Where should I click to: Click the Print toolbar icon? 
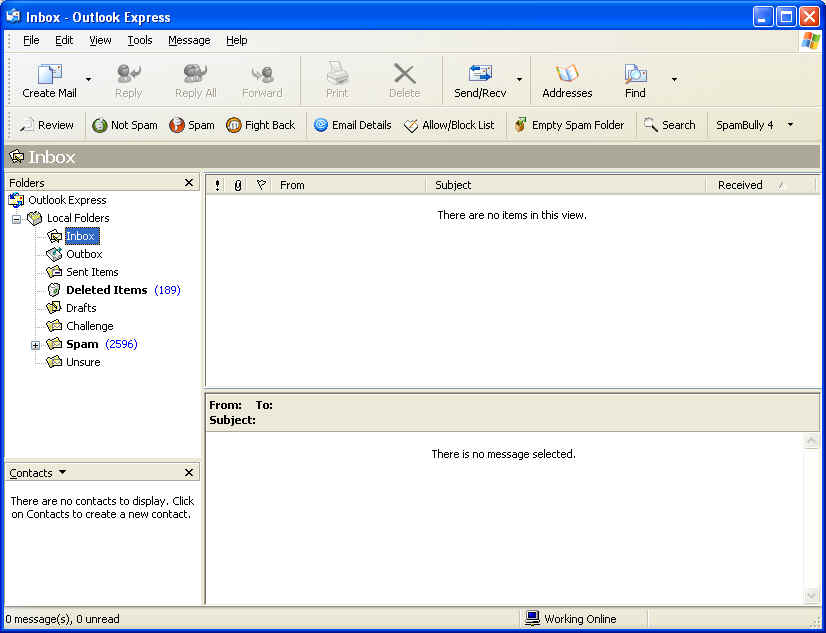pos(337,81)
